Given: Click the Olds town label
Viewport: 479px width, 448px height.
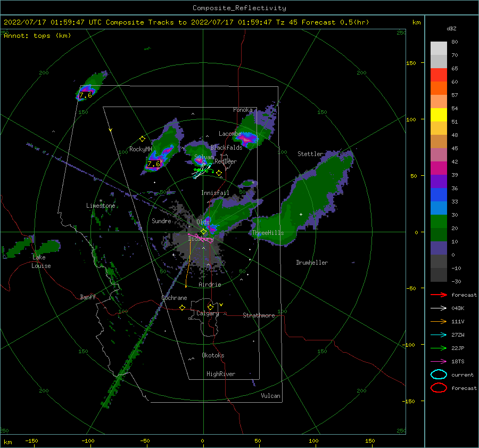Looking at the screenshot, I should tap(203, 222).
